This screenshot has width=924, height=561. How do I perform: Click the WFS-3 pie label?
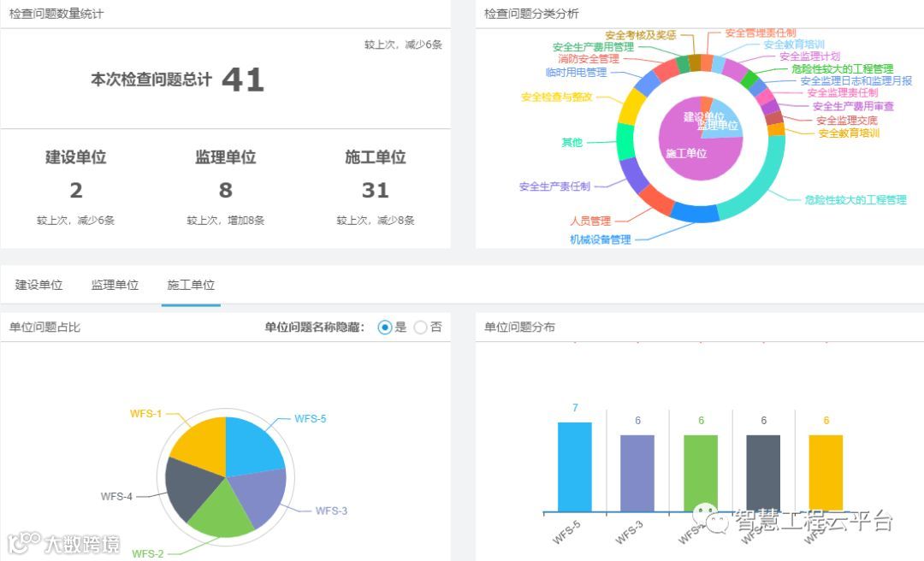331,511
